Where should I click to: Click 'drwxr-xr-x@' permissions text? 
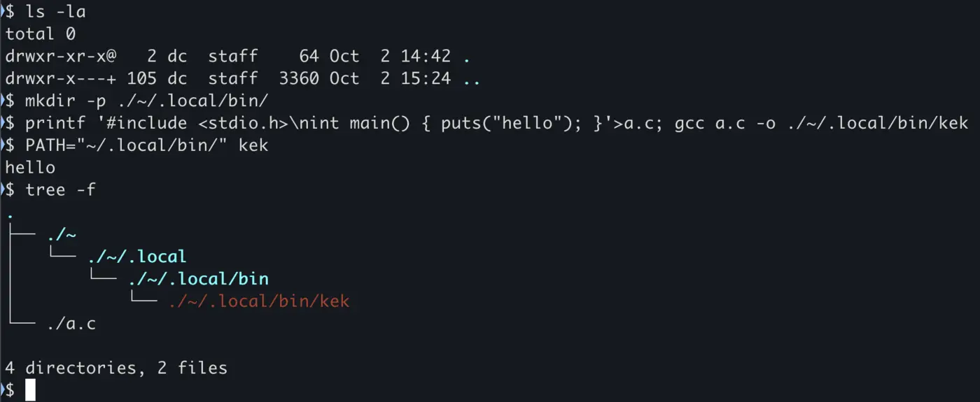(61, 56)
